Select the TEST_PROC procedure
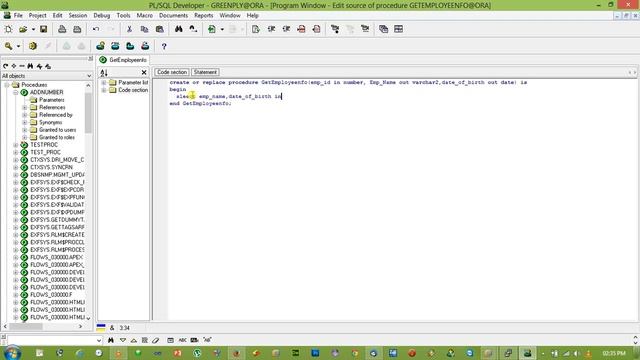The image size is (640, 360). coord(45,152)
